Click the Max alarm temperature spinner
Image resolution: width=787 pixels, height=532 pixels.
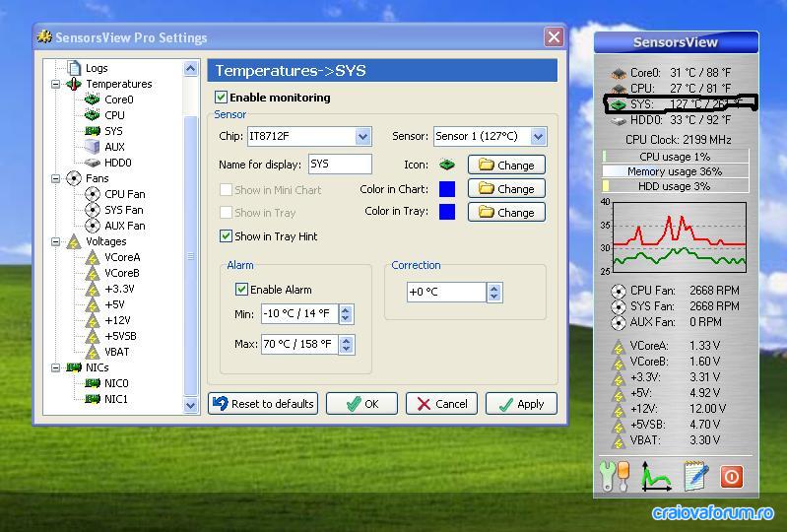(346, 345)
